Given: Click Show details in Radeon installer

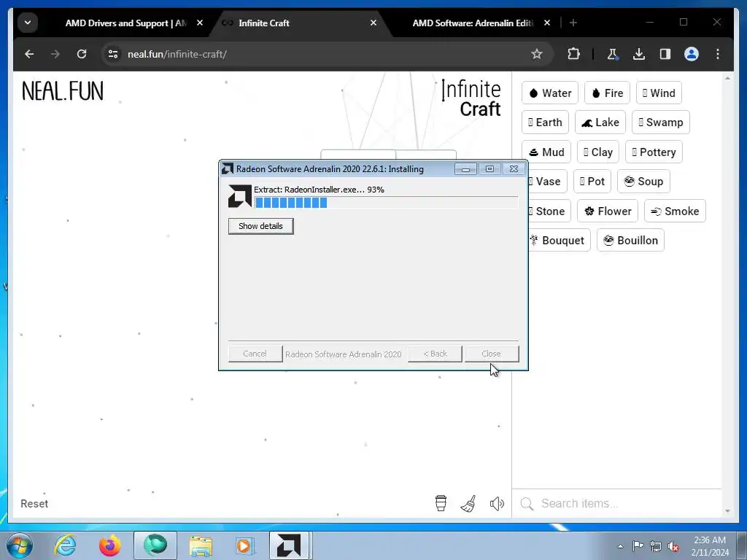Looking at the screenshot, I should pyautogui.click(x=260, y=226).
